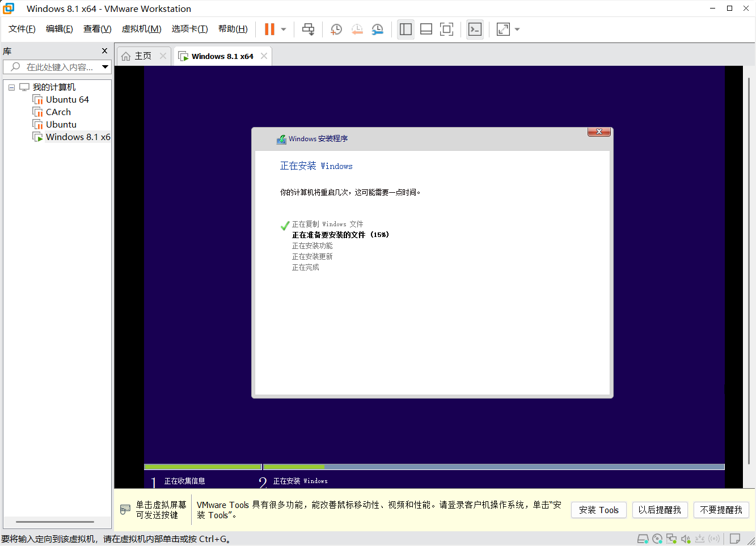Click the hard disk status icon
Image resolution: width=756 pixels, height=546 pixels.
[643, 539]
